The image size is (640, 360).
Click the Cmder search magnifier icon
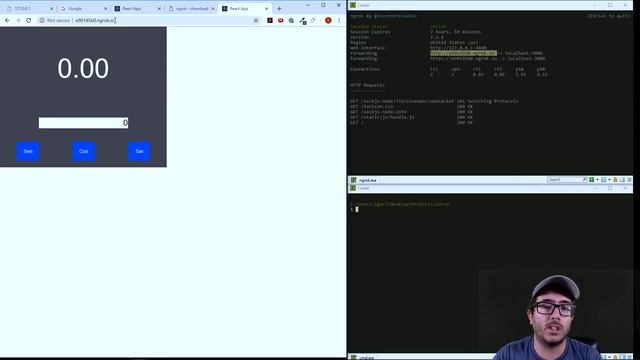[584, 180]
